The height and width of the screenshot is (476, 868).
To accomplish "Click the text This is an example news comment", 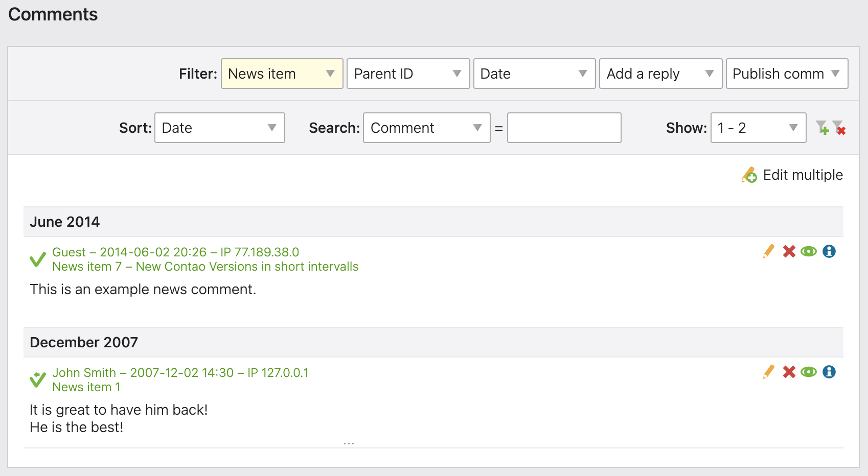I will (x=143, y=289).
